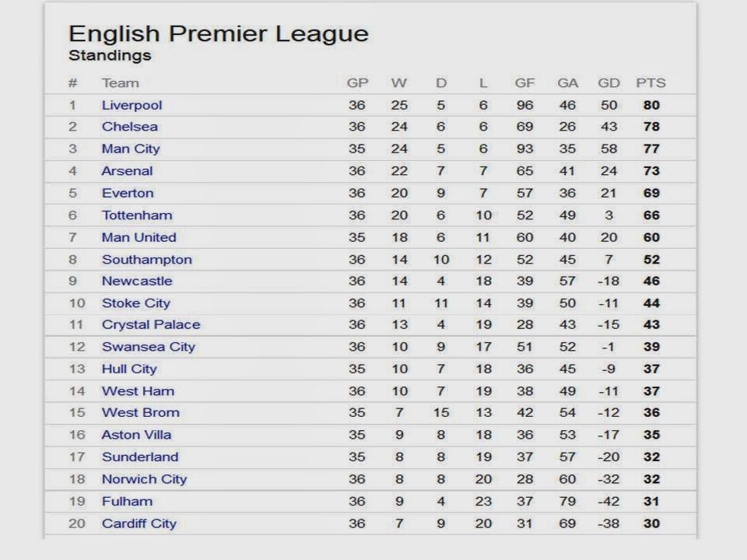Open Newcastle from the standings
747x560 pixels.
tap(137, 281)
